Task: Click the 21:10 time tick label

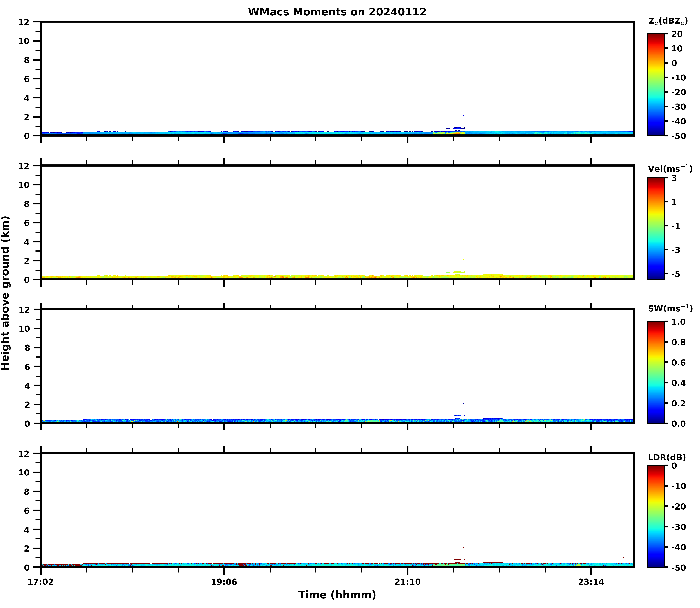Action: (408, 582)
